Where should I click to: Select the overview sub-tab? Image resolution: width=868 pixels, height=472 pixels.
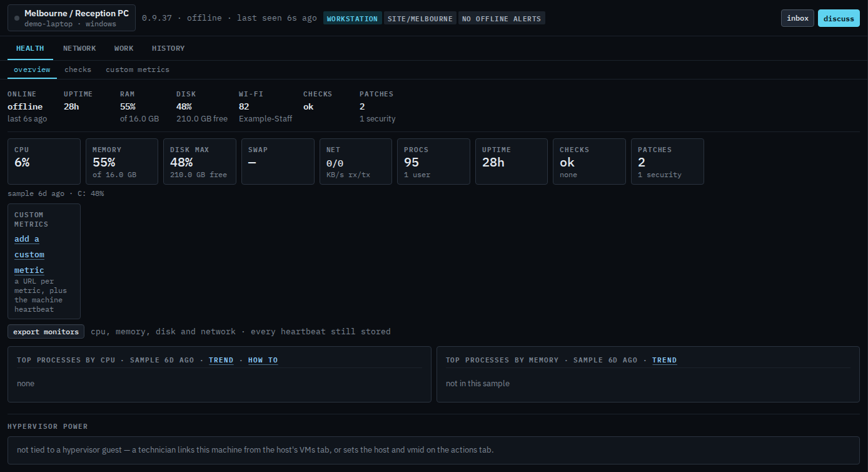pos(32,69)
